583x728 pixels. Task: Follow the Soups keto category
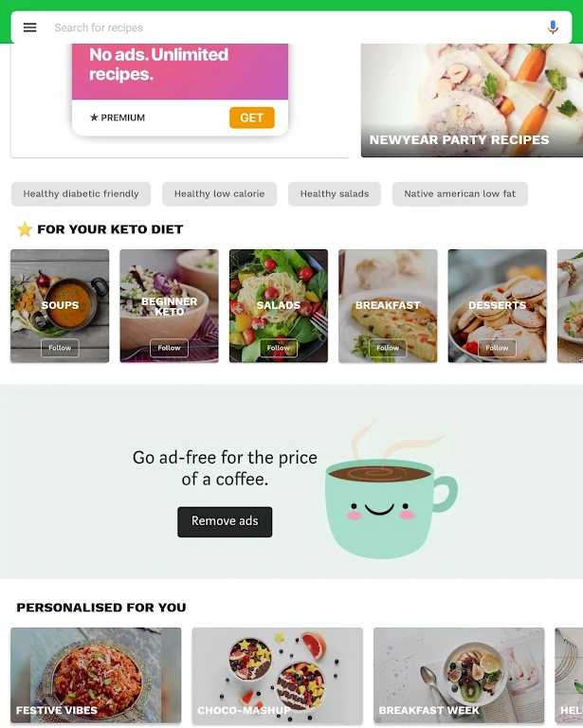point(60,348)
